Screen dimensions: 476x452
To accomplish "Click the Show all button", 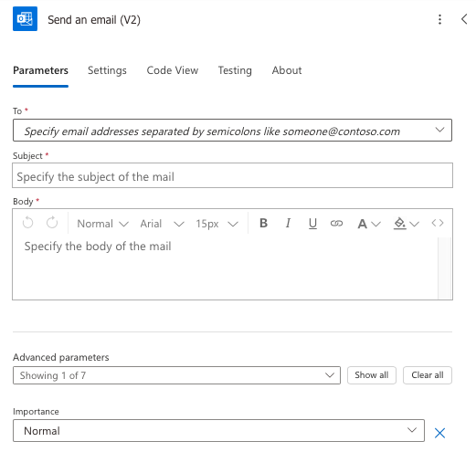I will coord(372,375).
